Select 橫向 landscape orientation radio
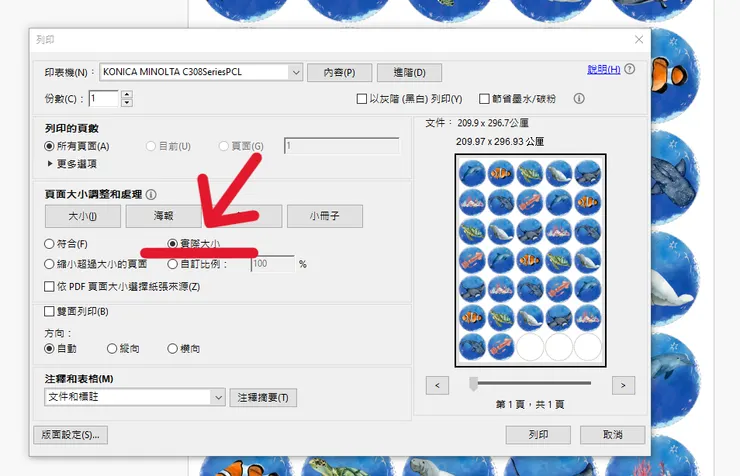The width and height of the screenshot is (740, 476). [x=172, y=349]
